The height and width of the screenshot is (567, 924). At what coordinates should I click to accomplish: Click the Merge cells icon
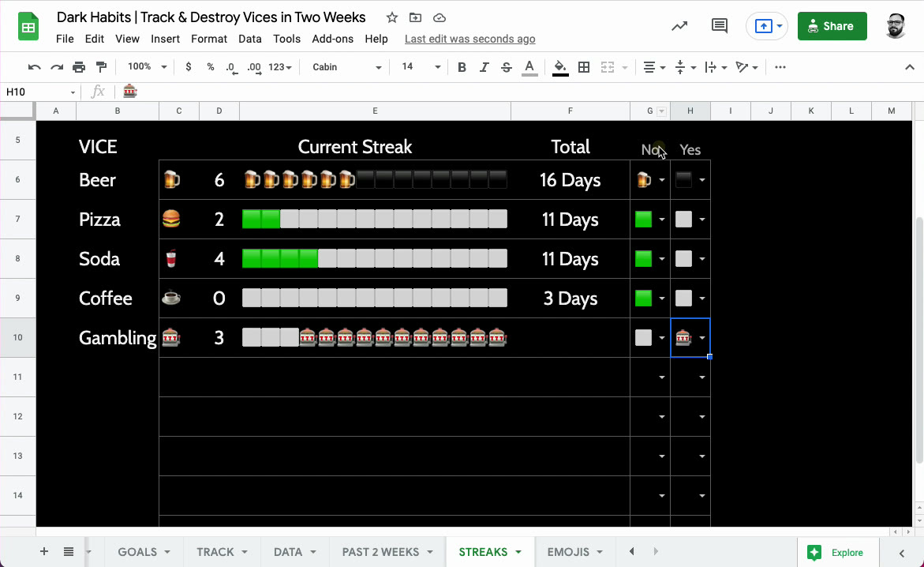tap(608, 67)
